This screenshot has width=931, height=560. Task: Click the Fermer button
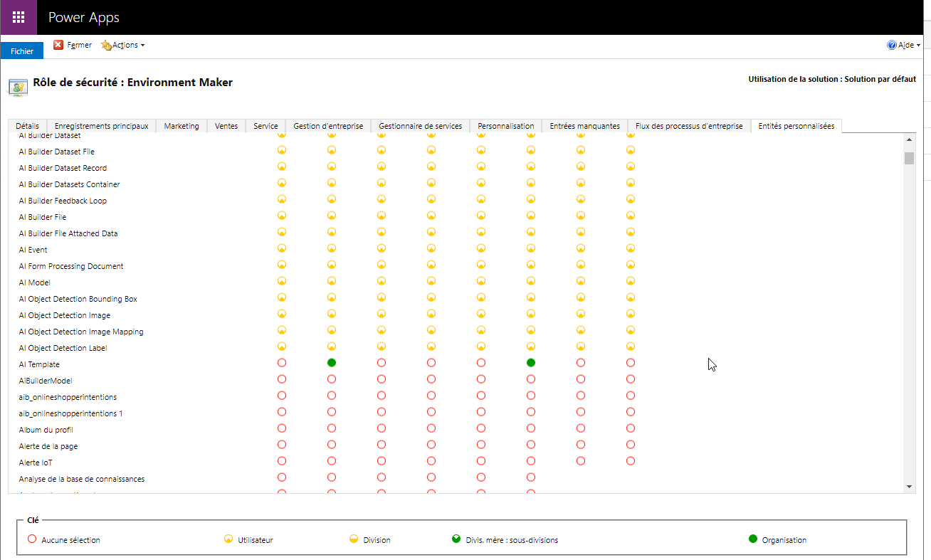73,45
